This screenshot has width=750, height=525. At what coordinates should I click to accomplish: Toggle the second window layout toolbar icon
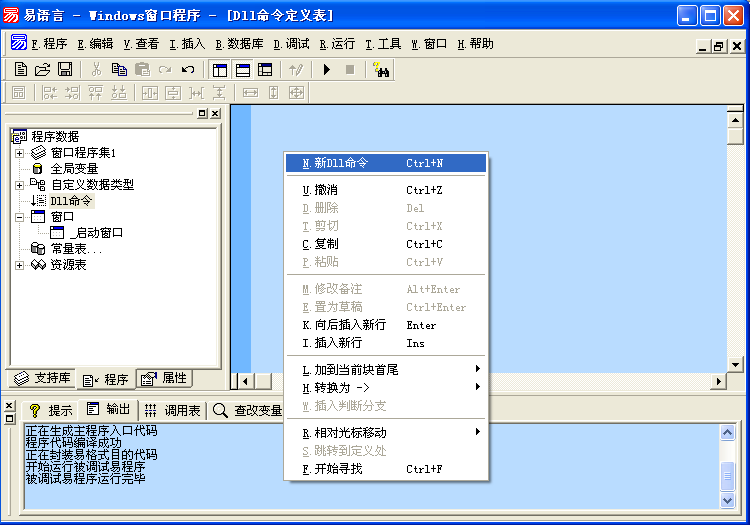pos(243,70)
